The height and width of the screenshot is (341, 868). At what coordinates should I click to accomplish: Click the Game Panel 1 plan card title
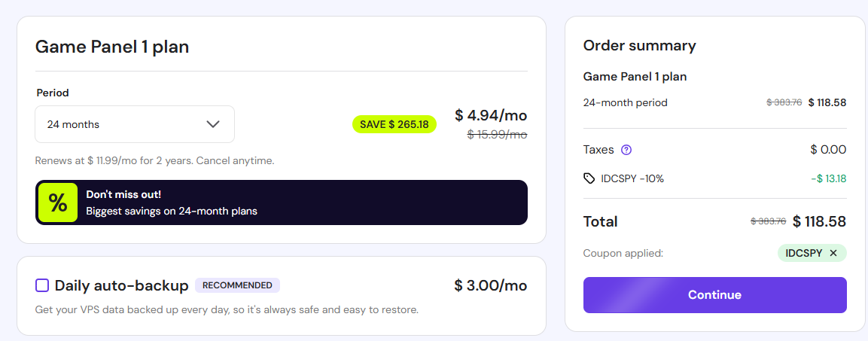(x=112, y=47)
